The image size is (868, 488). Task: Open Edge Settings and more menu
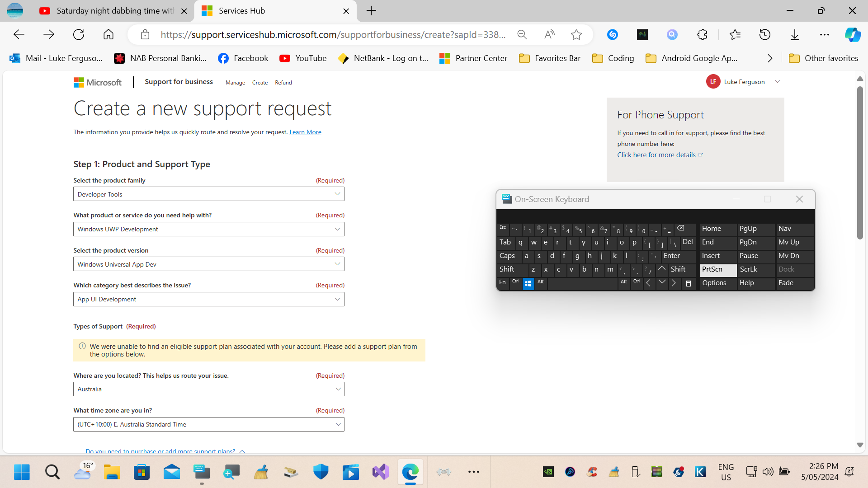(x=825, y=35)
